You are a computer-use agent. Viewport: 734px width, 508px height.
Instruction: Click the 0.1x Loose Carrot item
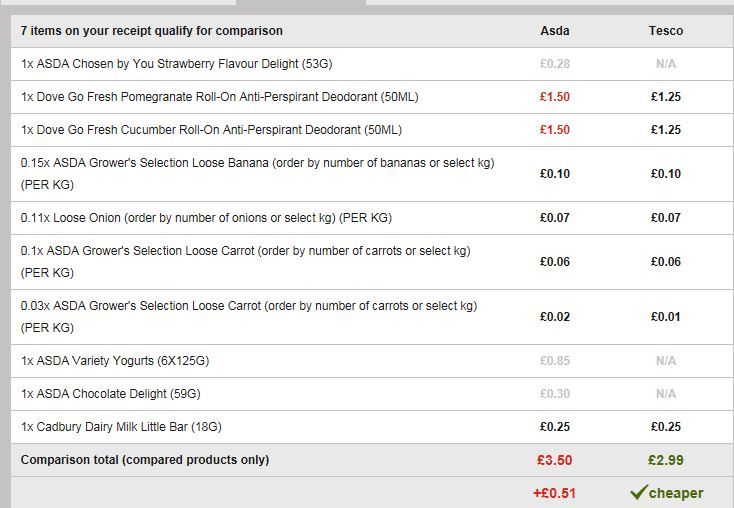pos(245,251)
